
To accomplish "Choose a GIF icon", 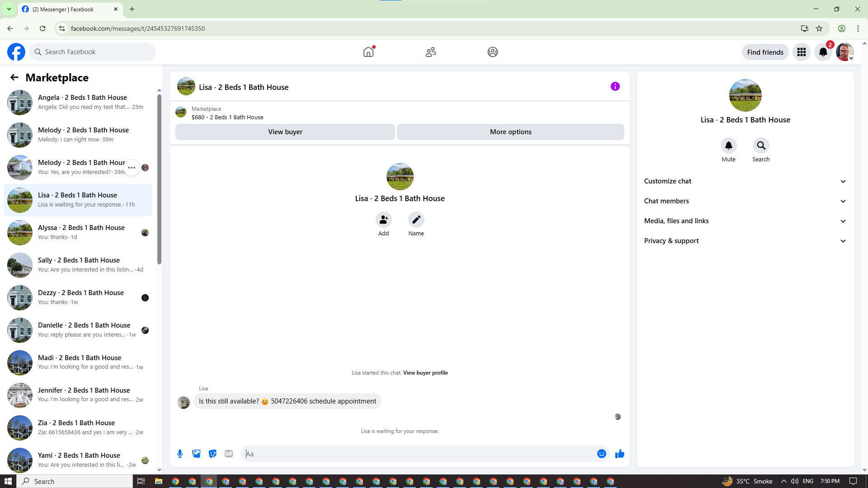I will (x=229, y=454).
